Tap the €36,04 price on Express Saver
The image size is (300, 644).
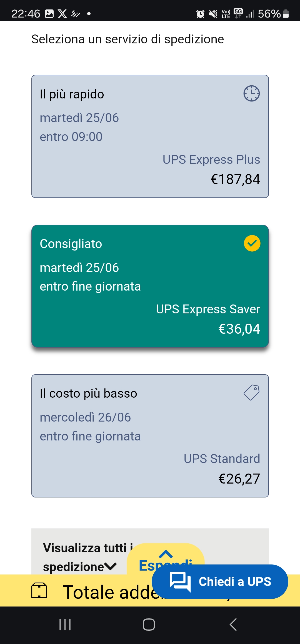click(x=239, y=329)
